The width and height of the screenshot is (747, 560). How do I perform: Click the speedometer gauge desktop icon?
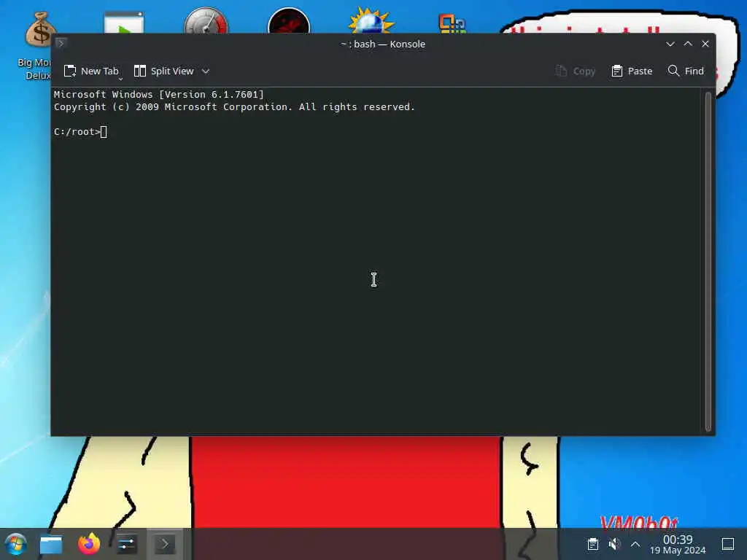click(x=206, y=20)
